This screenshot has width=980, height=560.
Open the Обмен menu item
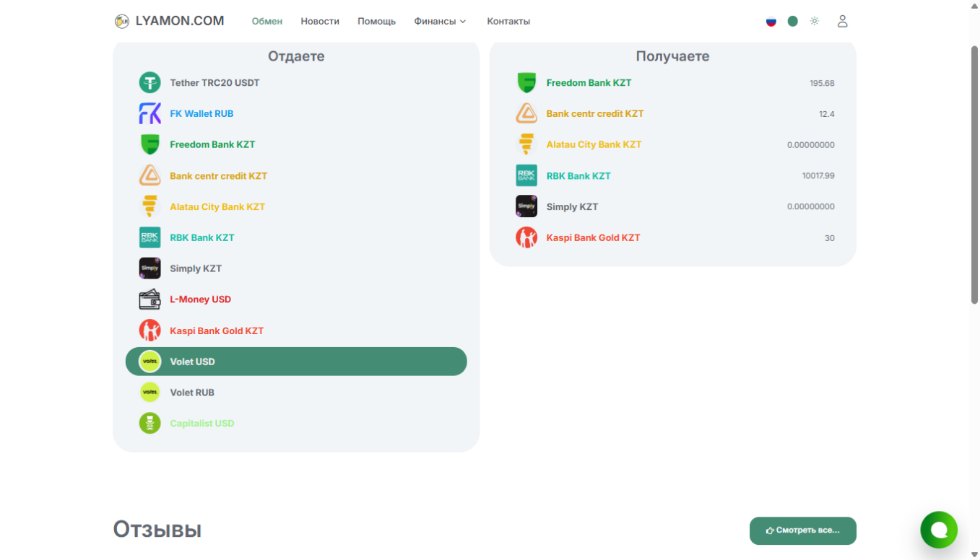click(x=267, y=22)
